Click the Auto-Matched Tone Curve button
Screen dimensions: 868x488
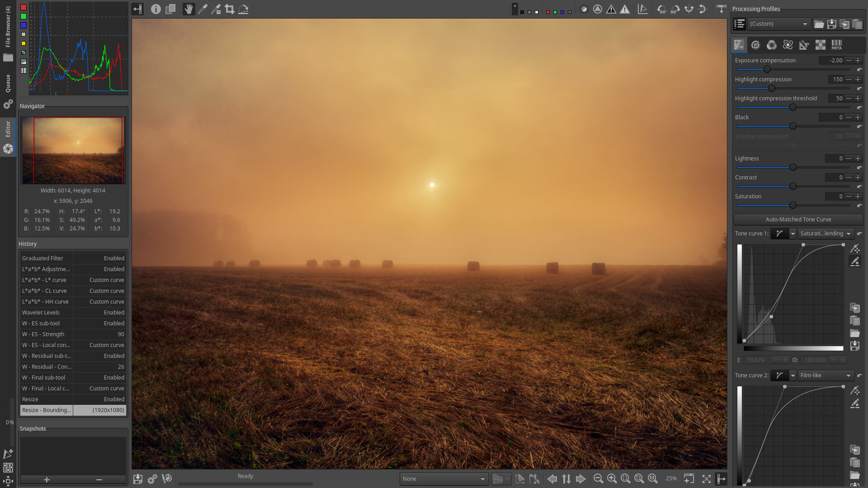click(797, 219)
